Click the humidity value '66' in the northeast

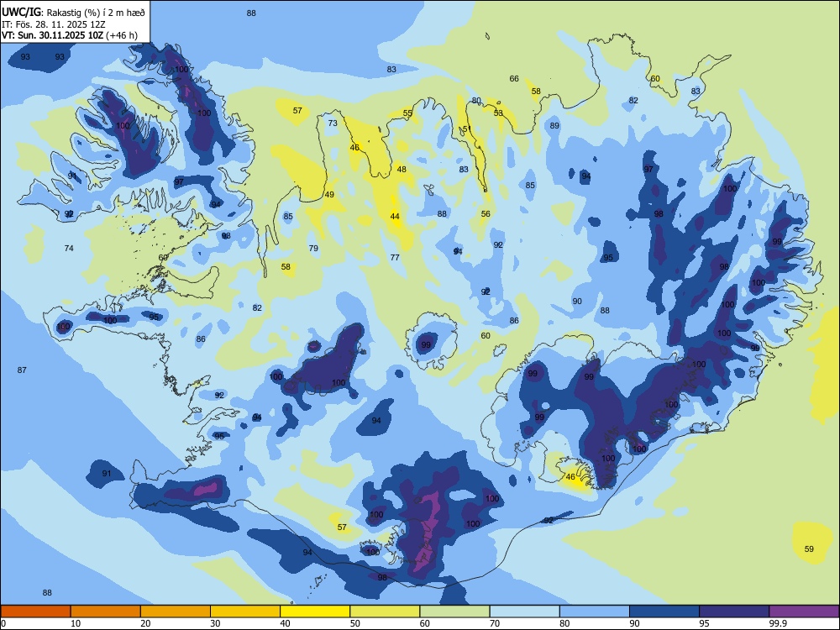(514, 78)
